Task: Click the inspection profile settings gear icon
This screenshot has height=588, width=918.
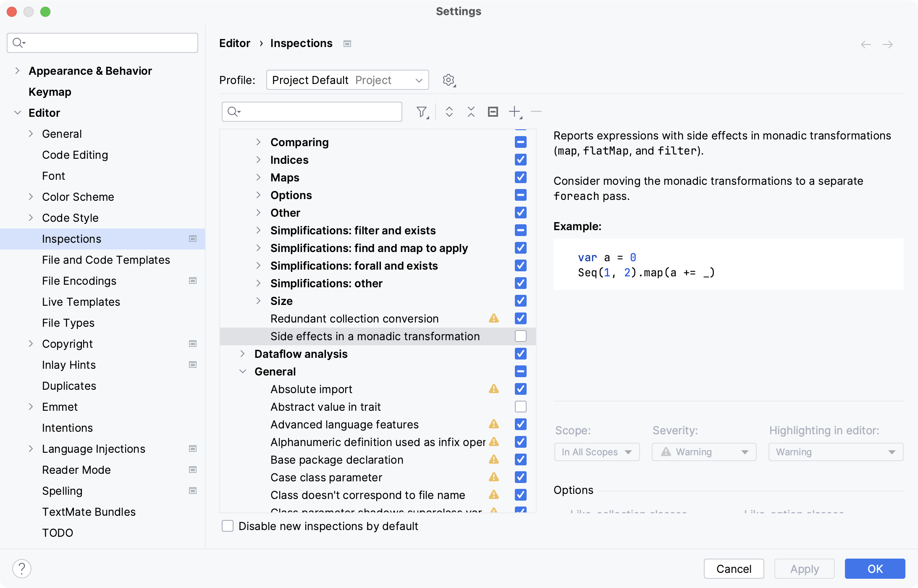Action: pyautogui.click(x=449, y=80)
